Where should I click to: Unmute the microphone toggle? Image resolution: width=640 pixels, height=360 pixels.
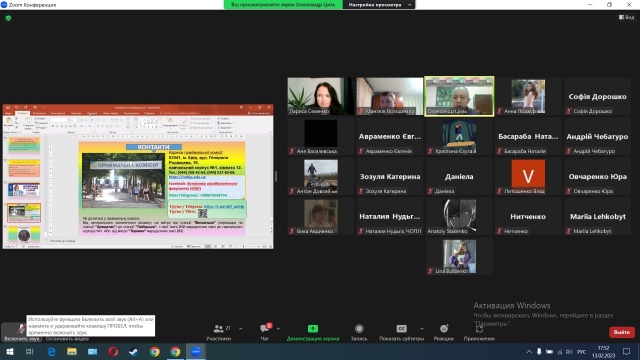tap(21, 329)
